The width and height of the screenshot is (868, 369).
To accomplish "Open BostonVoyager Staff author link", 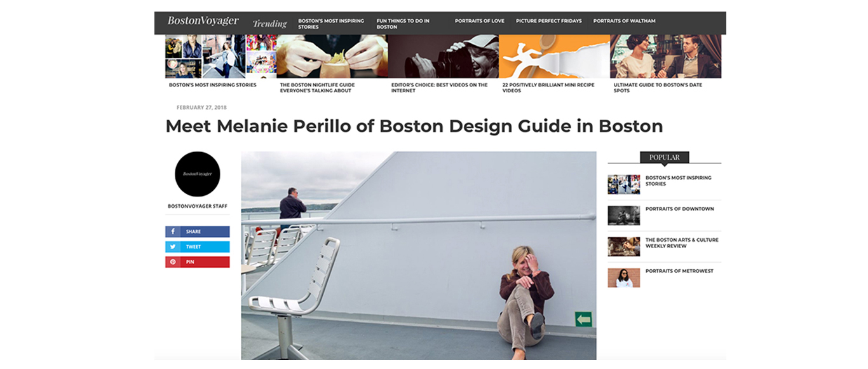I will pos(197,206).
